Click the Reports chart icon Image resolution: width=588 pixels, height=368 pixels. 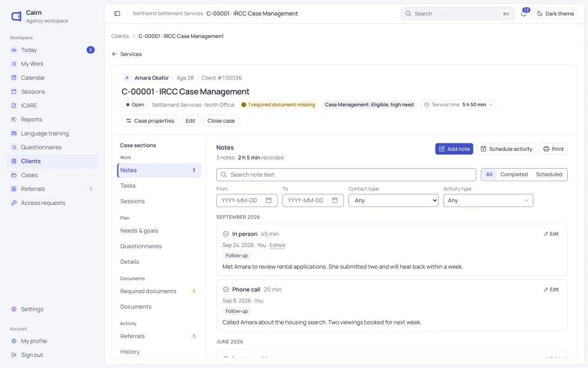tap(14, 120)
